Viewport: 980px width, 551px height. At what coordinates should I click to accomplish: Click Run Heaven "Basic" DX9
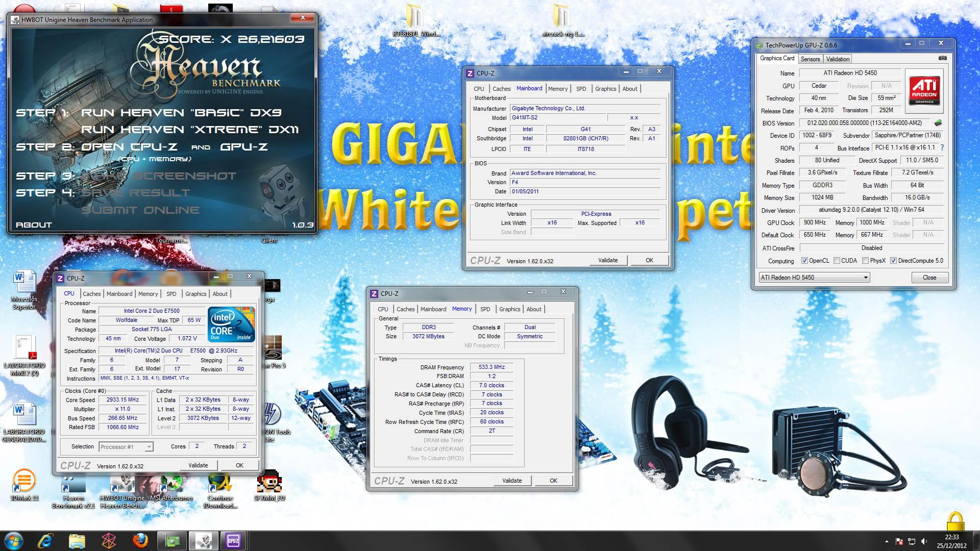pos(181,113)
